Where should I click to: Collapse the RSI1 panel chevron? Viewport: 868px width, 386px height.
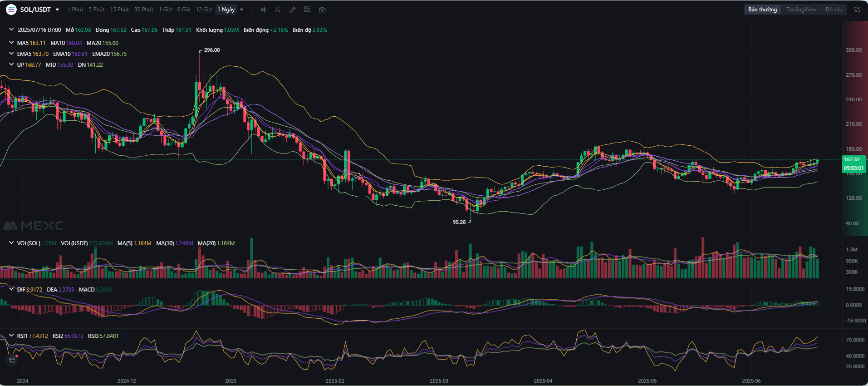click(11, 336)
